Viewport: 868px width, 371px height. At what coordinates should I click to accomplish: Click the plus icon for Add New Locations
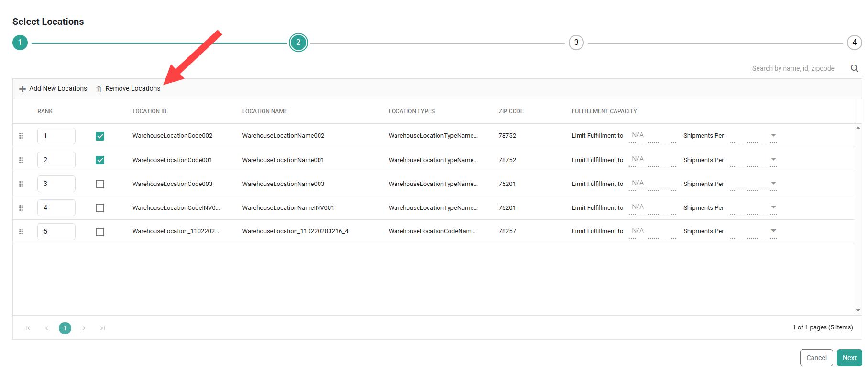[22, 89]
